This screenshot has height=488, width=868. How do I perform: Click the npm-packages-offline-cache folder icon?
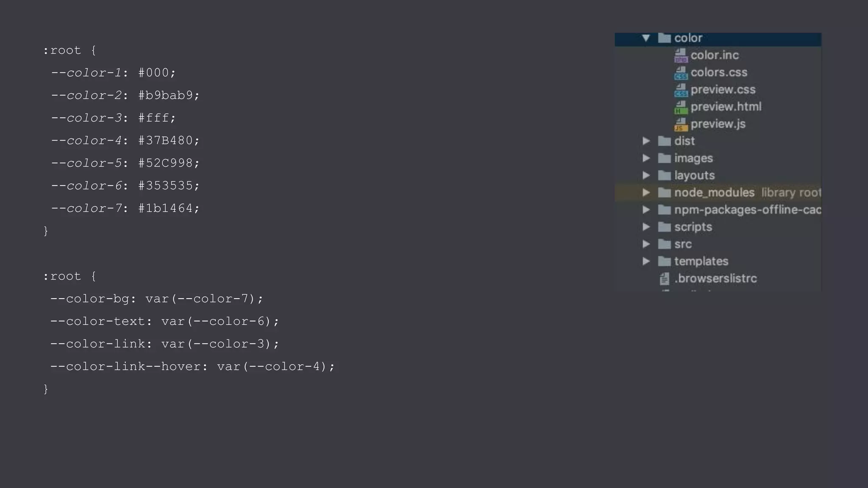[x=664, y=209]
